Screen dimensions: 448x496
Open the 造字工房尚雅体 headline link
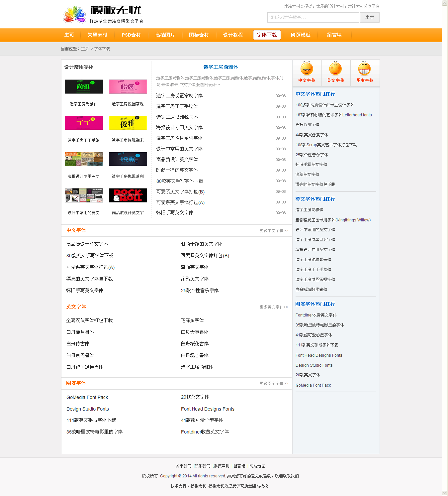click(x=221, y=67)
